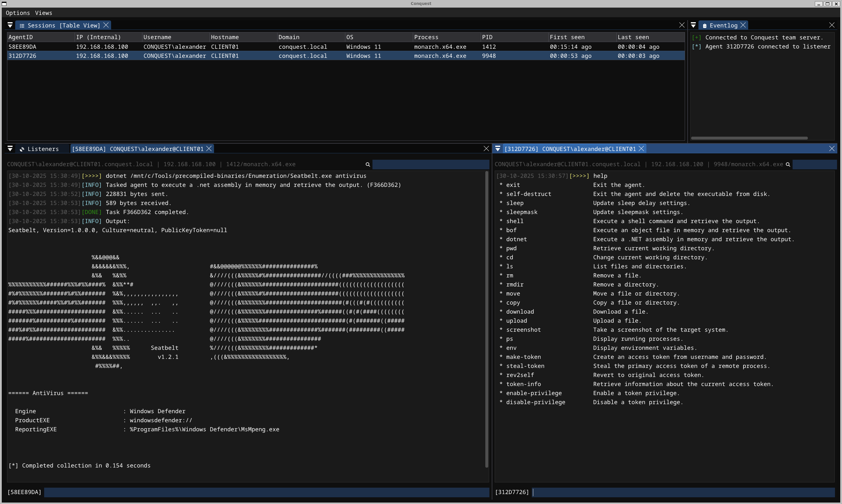842x504 pixels.
Task: Sort sessions by the PID column header
Action: pos(487,37)
